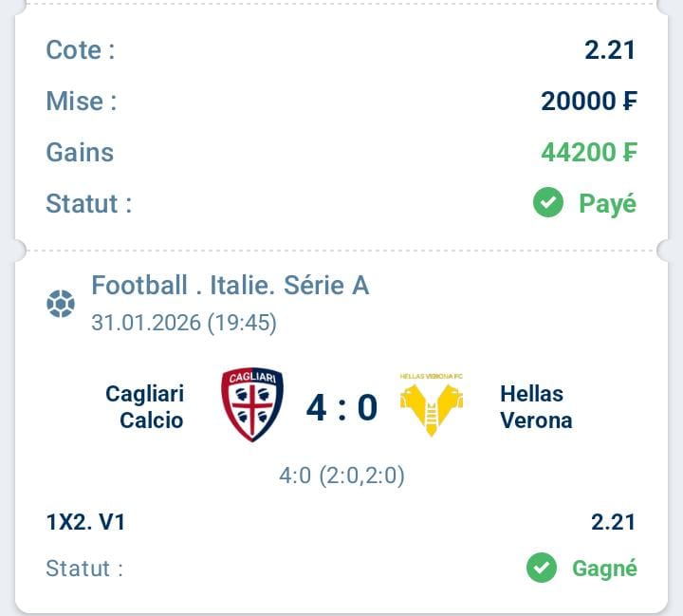683x616 pixels.
Task: Click the green checkmark beside Payé
Action: 548,203
